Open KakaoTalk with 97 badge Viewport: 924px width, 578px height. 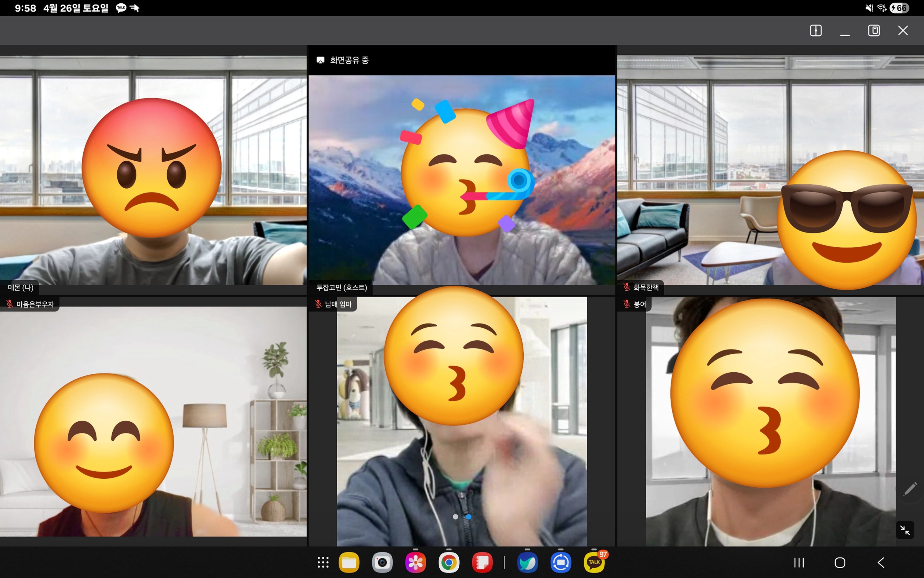[x=594, y=562]
